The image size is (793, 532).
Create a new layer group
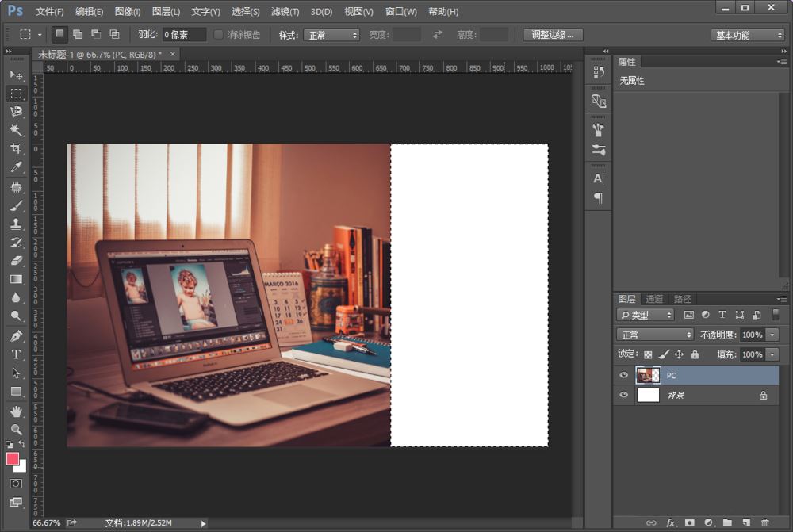click(x=727, y=522)
